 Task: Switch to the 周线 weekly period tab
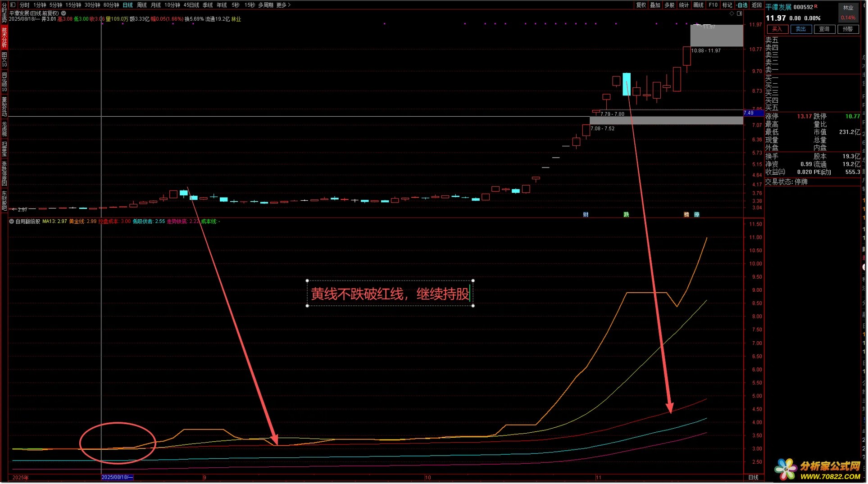point(142,5)
